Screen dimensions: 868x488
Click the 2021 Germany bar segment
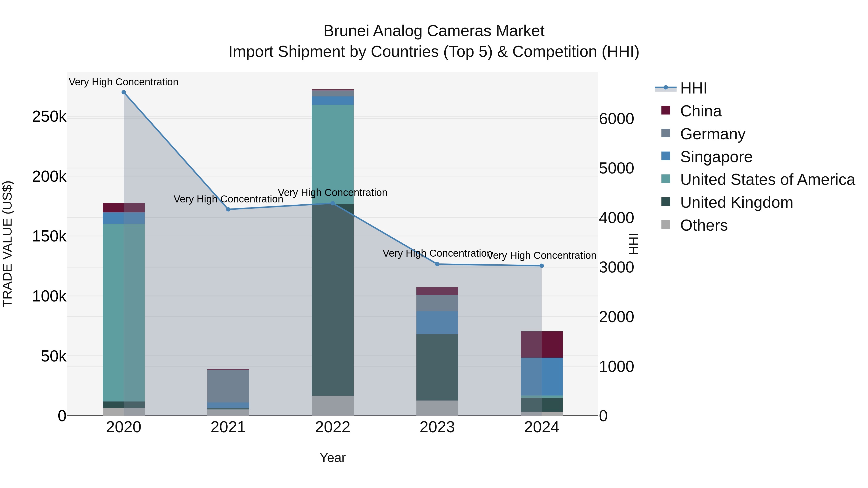point(228,386)
